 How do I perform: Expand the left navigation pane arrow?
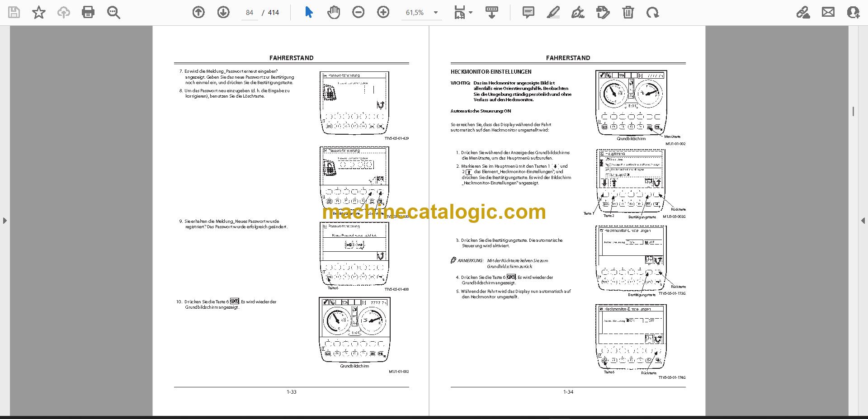(x=5, y=221)
